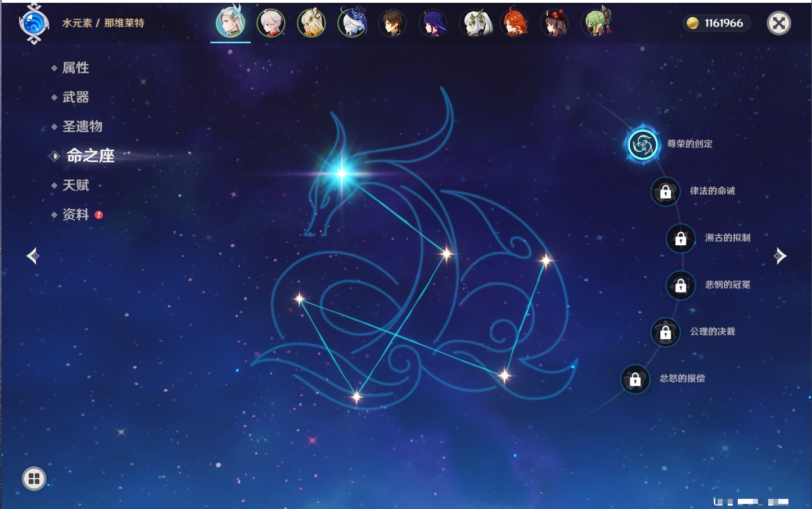
Task: Click the glowing activated star on the constellation
Action: (x=342, y=173)
